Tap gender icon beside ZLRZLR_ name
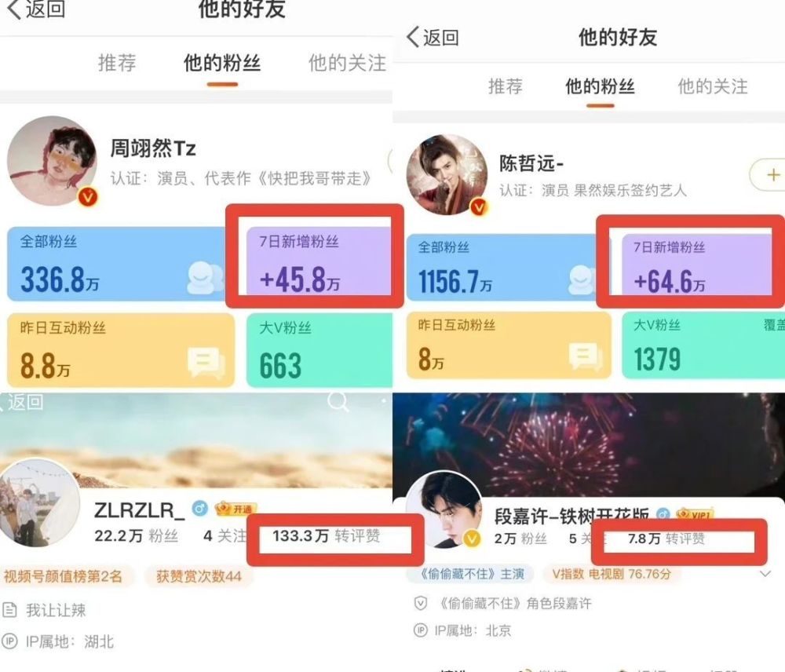 [199, 509]
